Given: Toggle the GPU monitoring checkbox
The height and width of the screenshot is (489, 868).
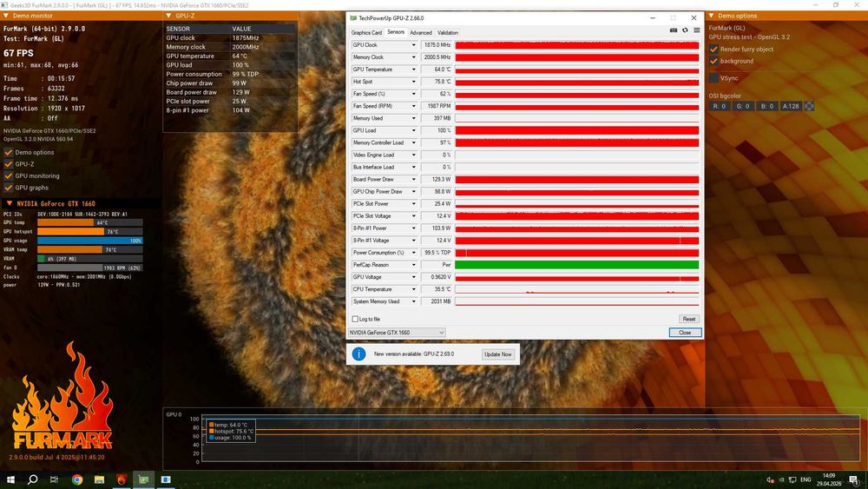Looking at the screenshot, I should pos(9,175).
